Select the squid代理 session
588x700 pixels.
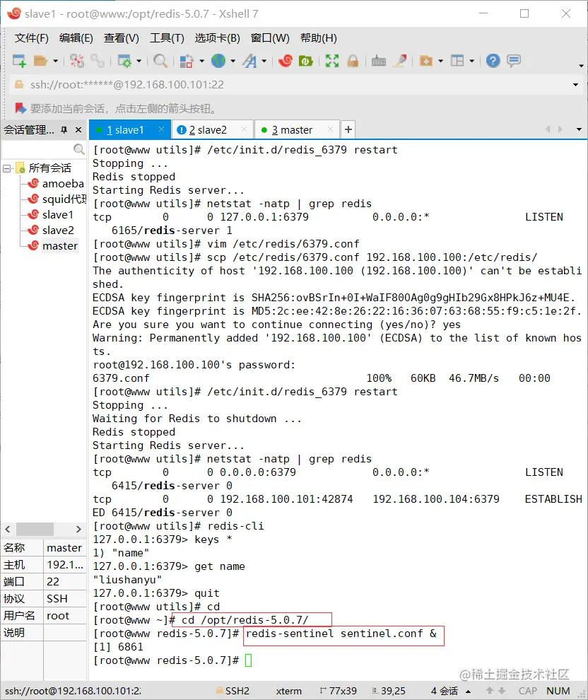click(64, 199)
